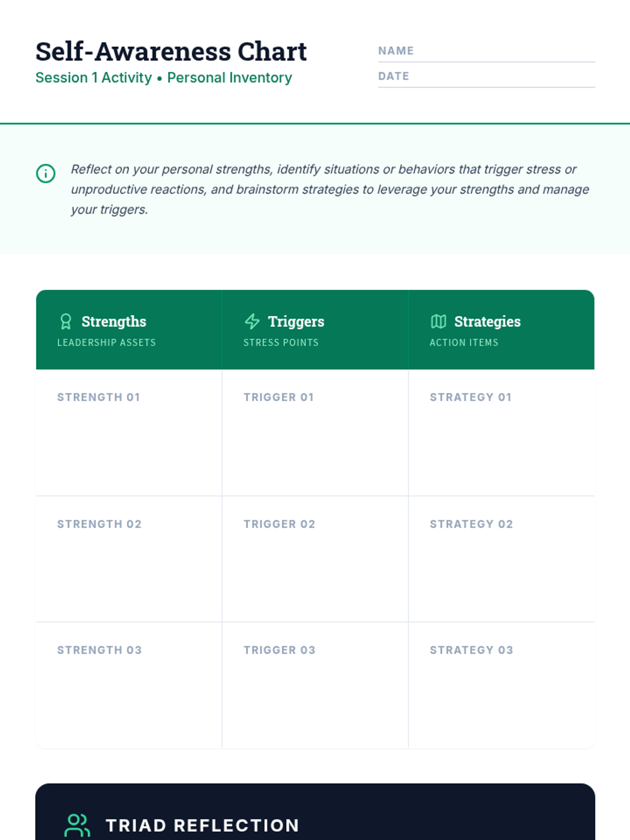
Task: Click the Triad Reflection heading
Action: 202,825
